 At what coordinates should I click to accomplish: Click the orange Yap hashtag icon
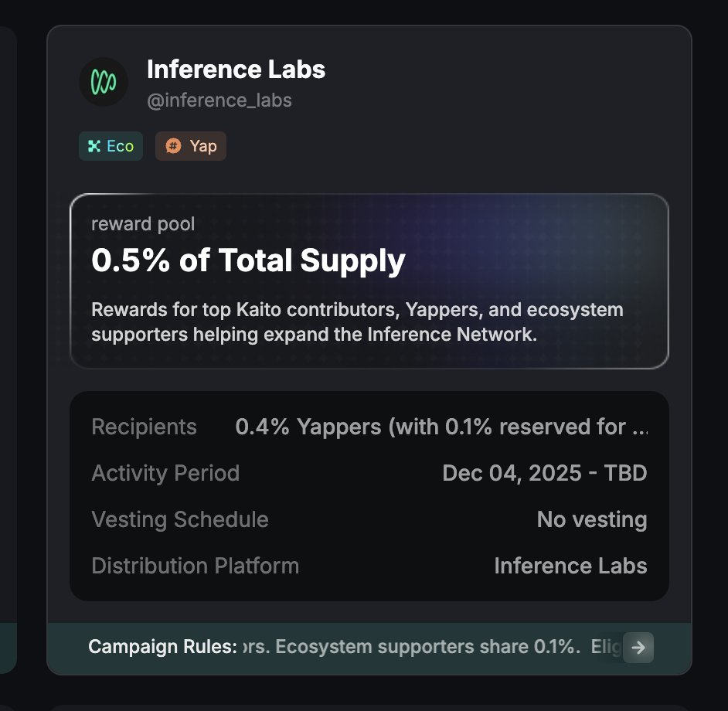tap(173, 146)
